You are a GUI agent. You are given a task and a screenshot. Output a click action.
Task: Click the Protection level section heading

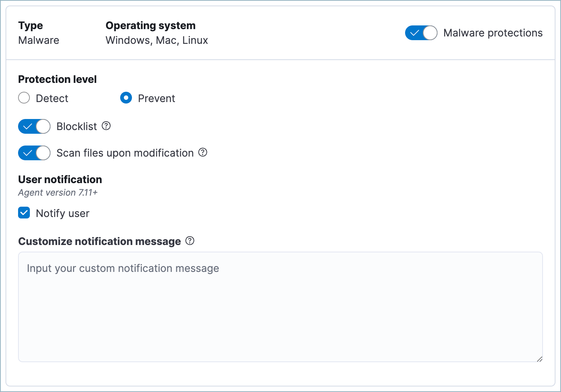[57, 79]
